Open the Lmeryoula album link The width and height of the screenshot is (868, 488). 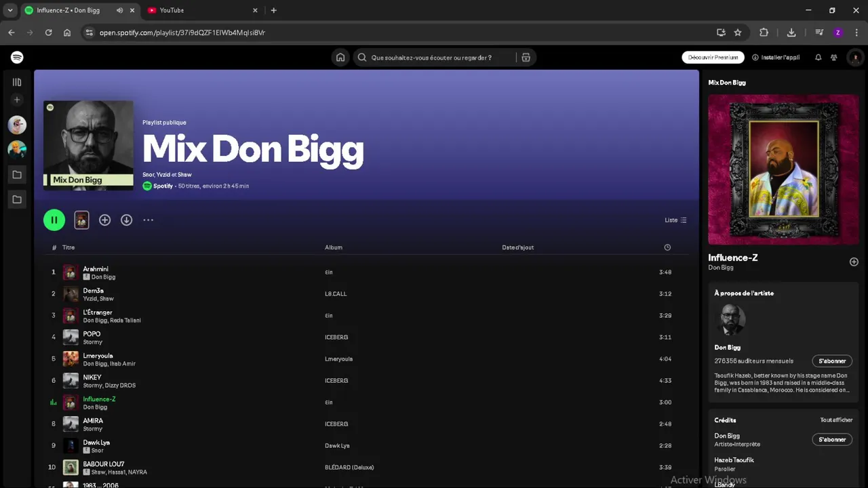[338, 359]
